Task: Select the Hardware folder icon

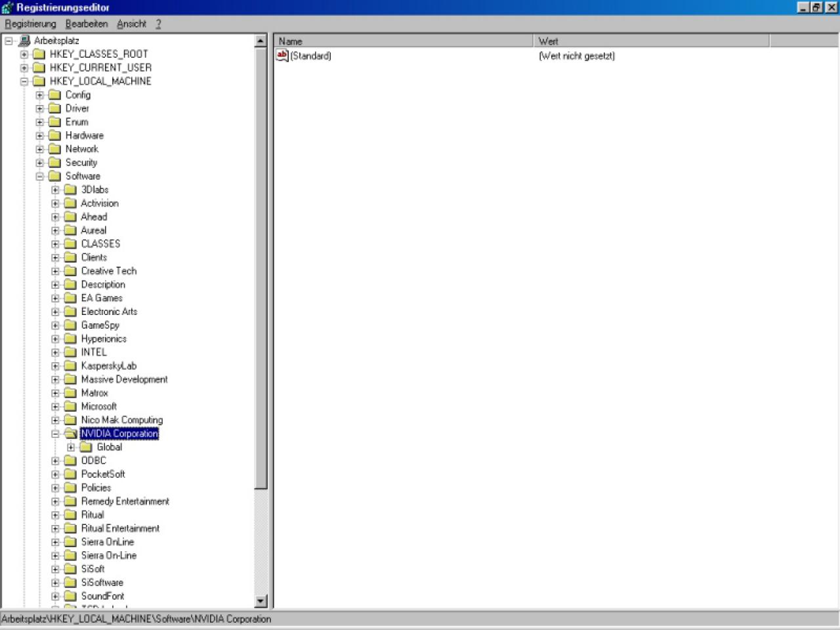Action: (55, 135)
